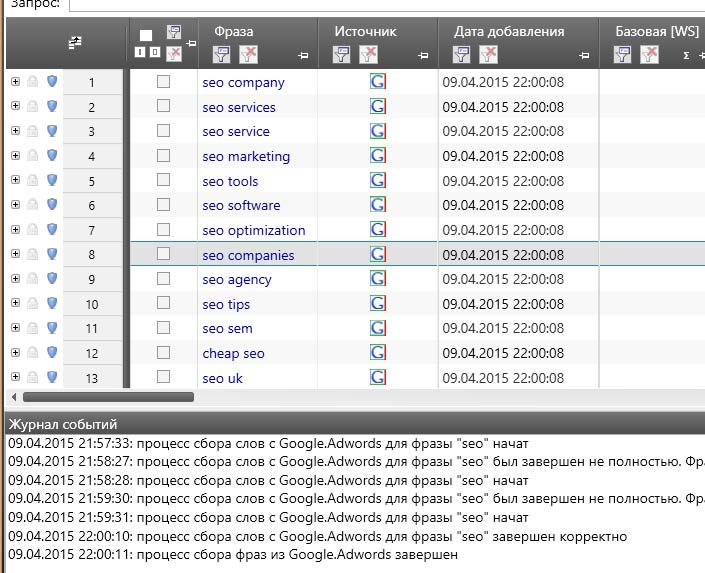705x573 pixels.
Task: Click the Источник column header
Action: (365, 31)
